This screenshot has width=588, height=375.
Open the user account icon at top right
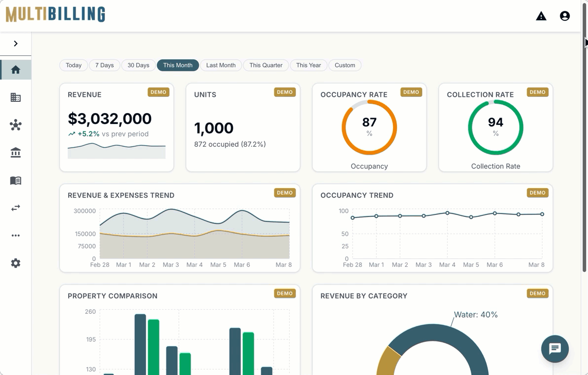tap(564, 16)
